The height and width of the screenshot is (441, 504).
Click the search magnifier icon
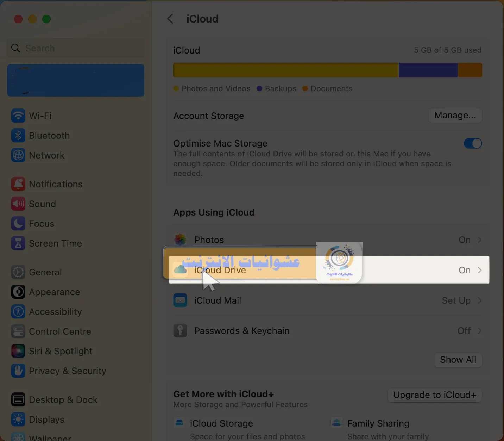pos(15,48)
